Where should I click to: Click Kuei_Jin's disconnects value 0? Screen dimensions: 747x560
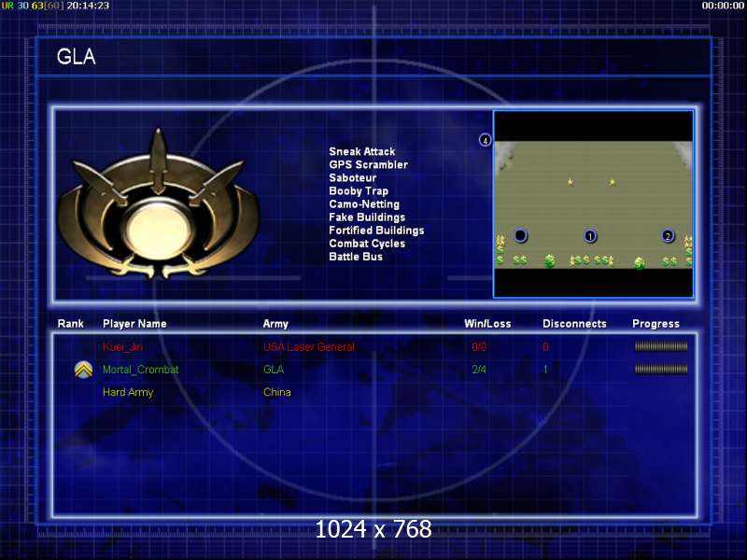pos(546,347)
